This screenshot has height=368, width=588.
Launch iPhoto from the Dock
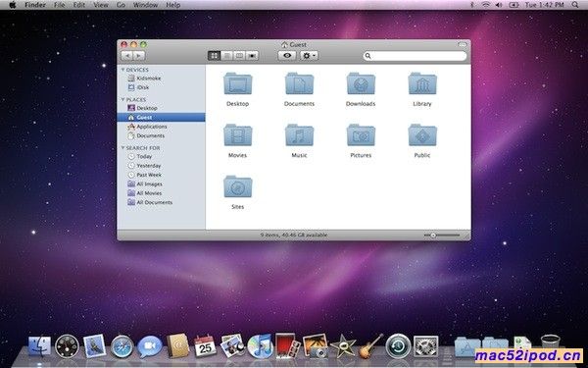316,345
